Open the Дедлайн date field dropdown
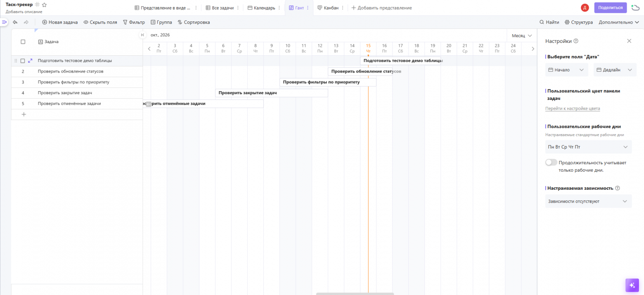This screenshot has height=295, width=644. coord(615,70)
